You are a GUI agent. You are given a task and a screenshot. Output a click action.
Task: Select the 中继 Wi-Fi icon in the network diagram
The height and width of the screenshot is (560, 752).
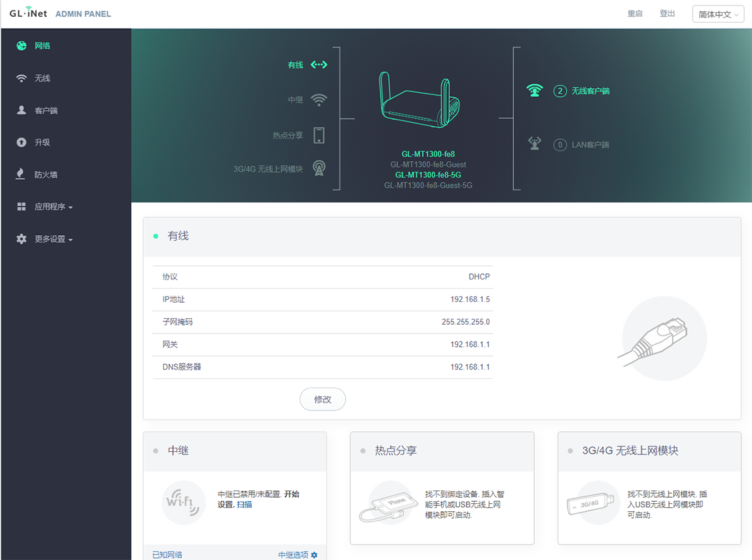(x=319, y=99)
